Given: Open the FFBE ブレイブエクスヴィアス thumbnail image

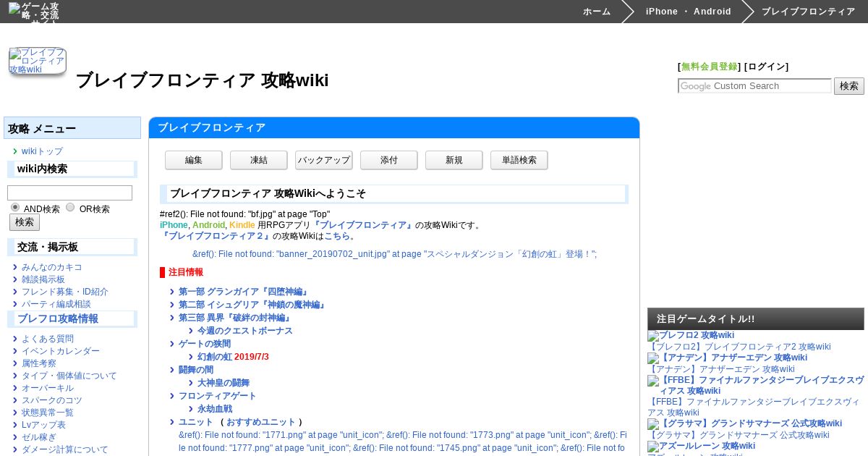Looking at the screenshot, I should (x=756, y=385).
